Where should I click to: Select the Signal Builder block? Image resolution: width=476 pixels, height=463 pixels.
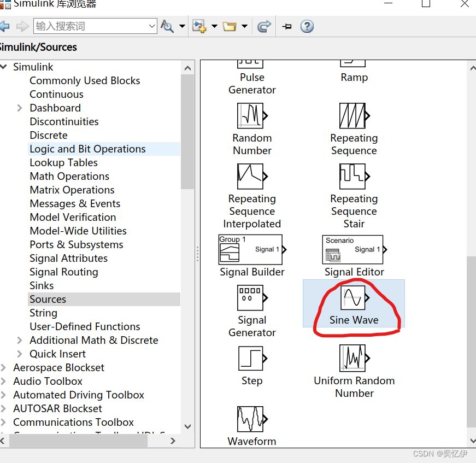pyautogui.click(x=252, y=256)
